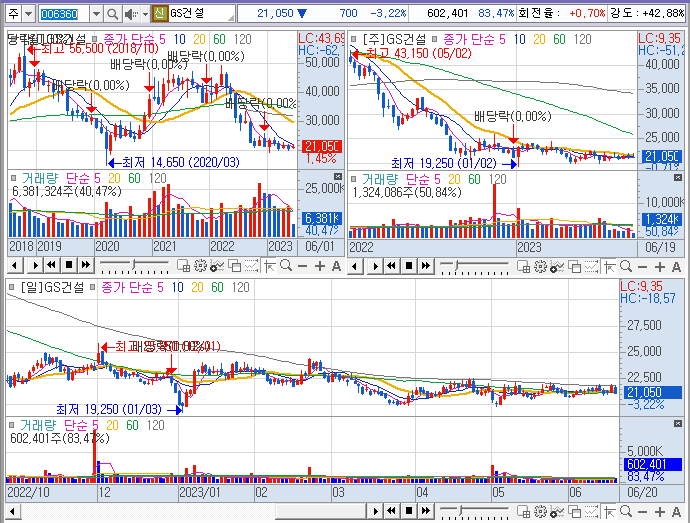The width and height of the screenshot is (690, 523).
Task: Toggle square marker before 거래량 in monthly volume panel
Action: tap(13, 178)
